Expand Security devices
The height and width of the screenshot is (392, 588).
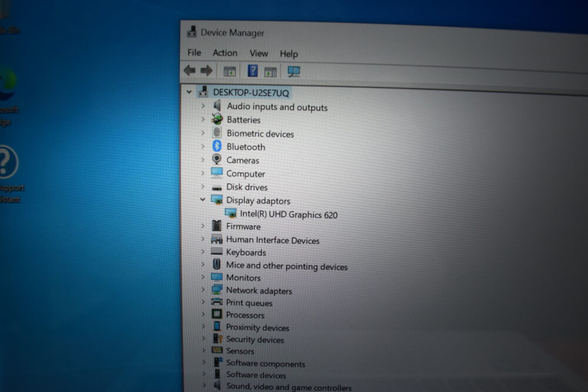pyautogui.click(x=203, y=339)
